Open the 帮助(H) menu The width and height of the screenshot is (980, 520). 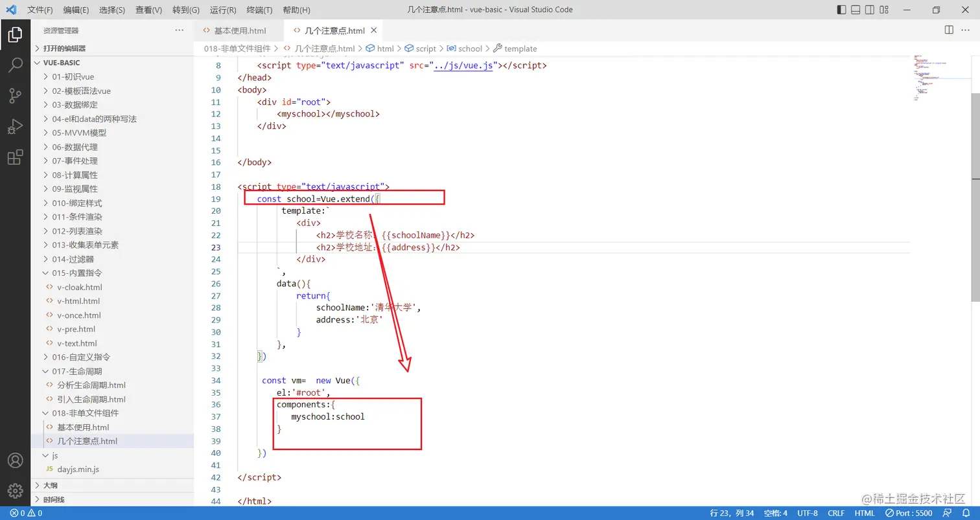tap(297, 10)
